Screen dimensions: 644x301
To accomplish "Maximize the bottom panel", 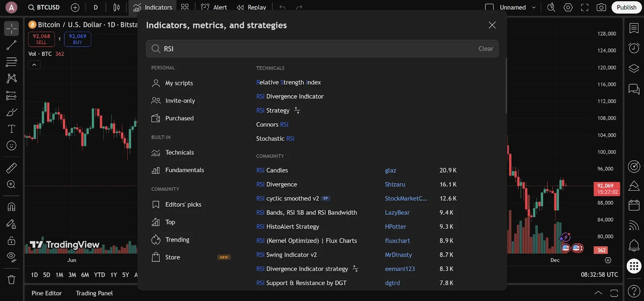I will [x=614, y=293].
